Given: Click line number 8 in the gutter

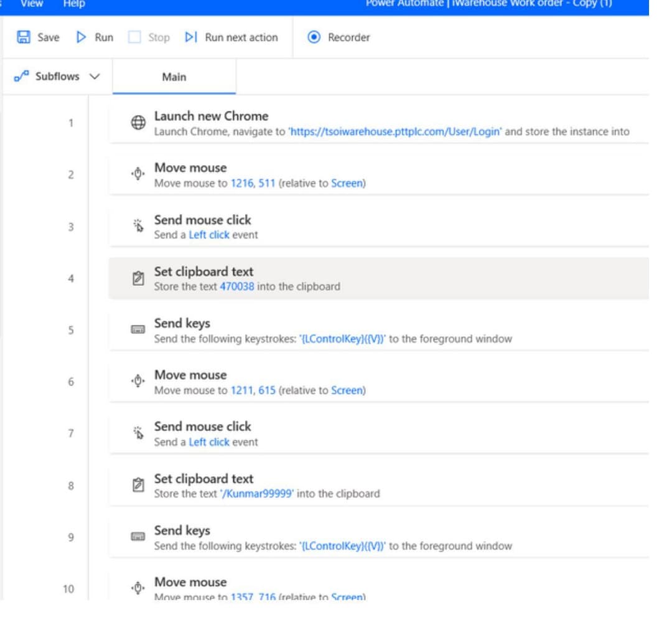Looking at the screenshot, I should (71, 486).
